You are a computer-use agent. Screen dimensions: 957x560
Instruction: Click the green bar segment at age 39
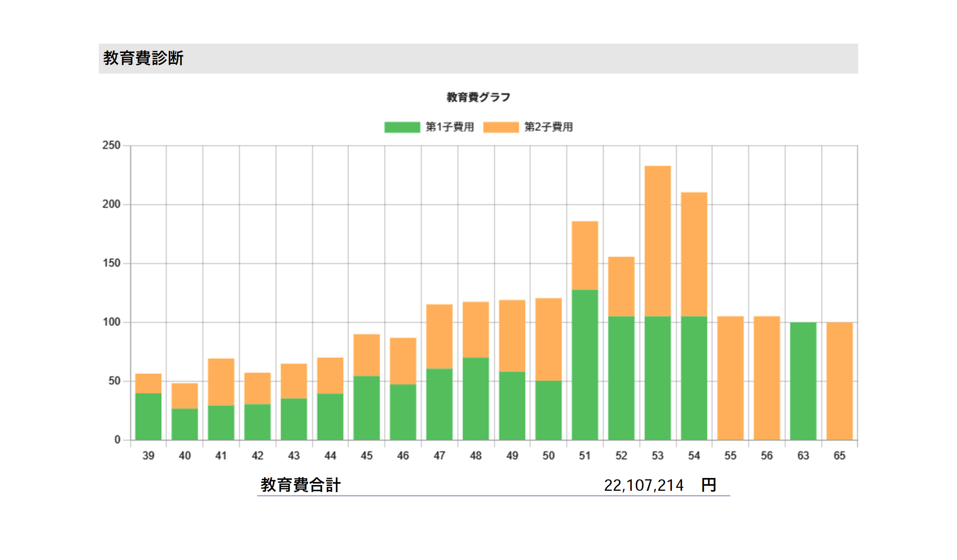pos(148,416)
